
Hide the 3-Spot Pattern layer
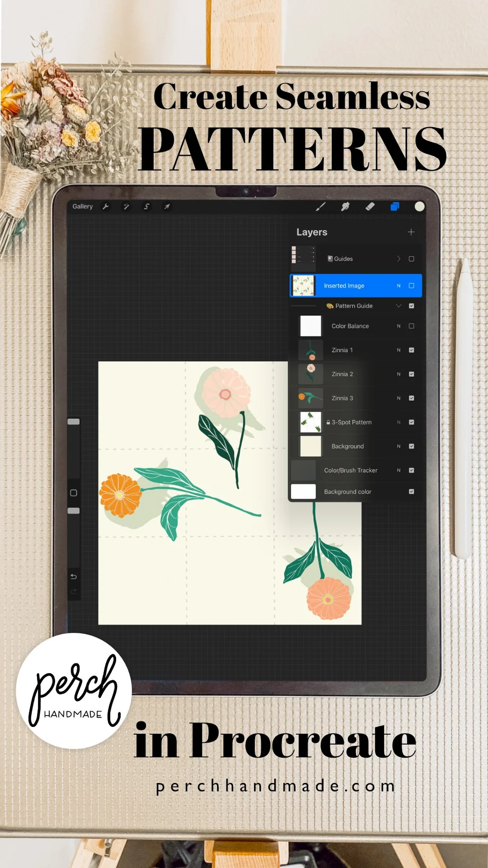click(x=411, y=422)
